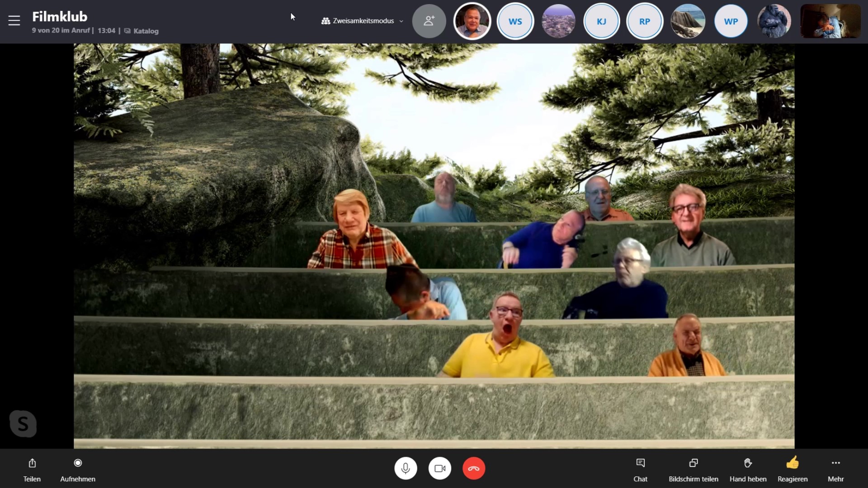Click the WP participant avatar
Screen dimensions: 868x488
click(x=731, y=21)
